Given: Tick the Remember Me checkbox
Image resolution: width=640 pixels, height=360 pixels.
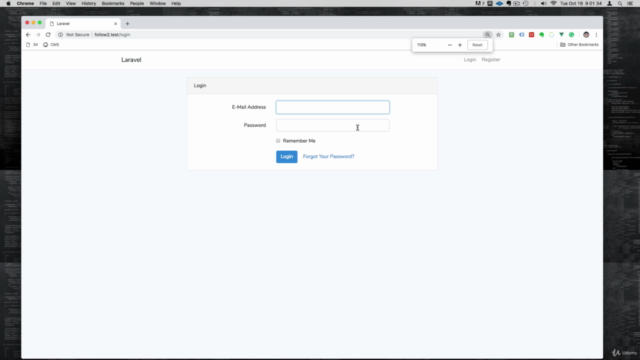Looking at the screenshot, I should (x=278, y=141).
